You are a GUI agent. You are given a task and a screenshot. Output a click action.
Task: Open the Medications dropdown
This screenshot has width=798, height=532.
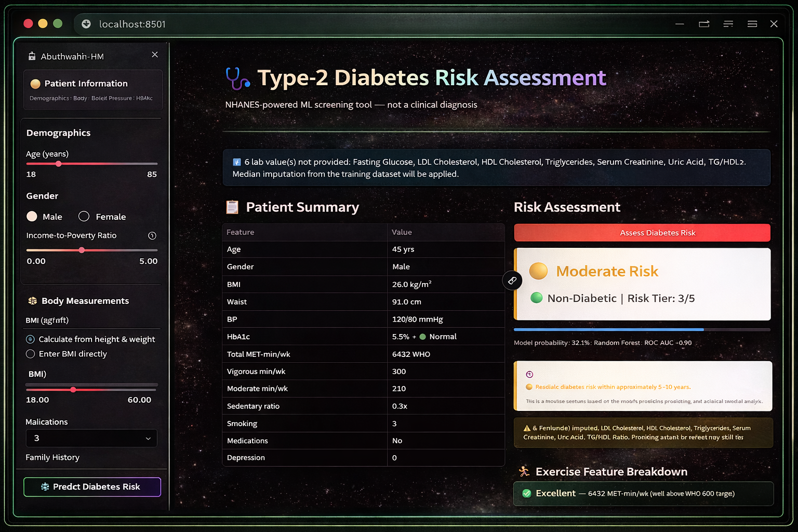(x=91, y=438)
